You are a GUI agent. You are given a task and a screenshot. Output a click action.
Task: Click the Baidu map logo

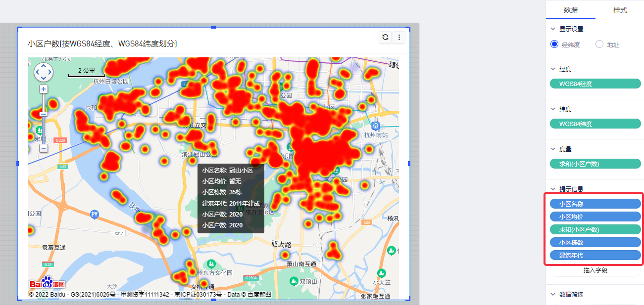tap(47, 284)
